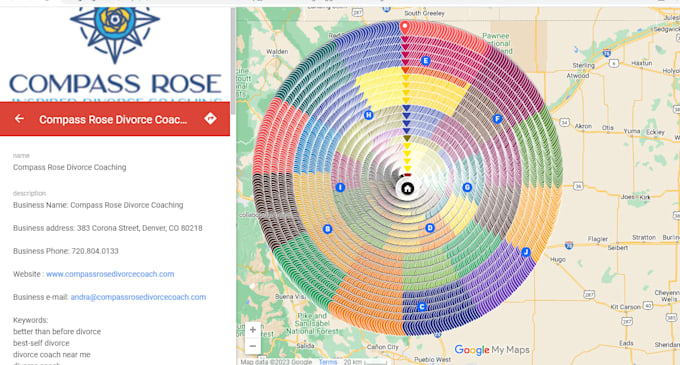
Task: Select map marker J
Action: 526,252
